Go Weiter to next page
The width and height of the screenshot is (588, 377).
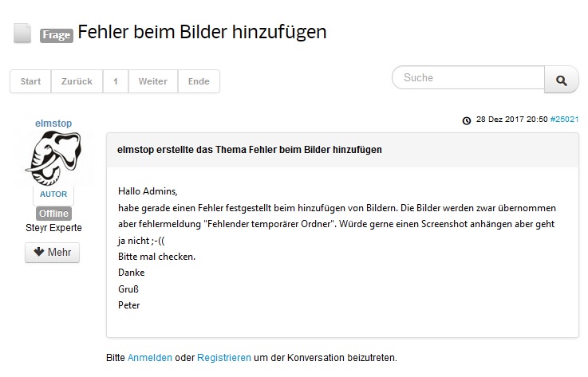point(153,81)
